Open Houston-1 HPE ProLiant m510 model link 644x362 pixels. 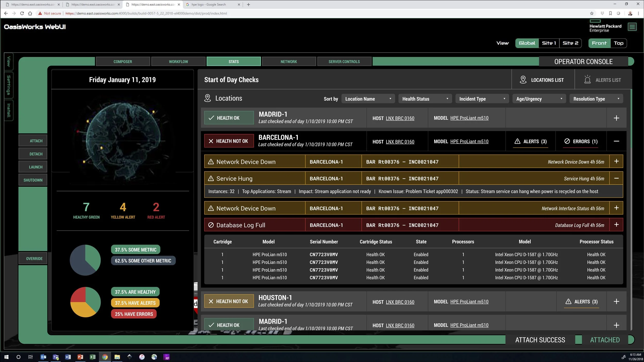click(x=469, y=302)
